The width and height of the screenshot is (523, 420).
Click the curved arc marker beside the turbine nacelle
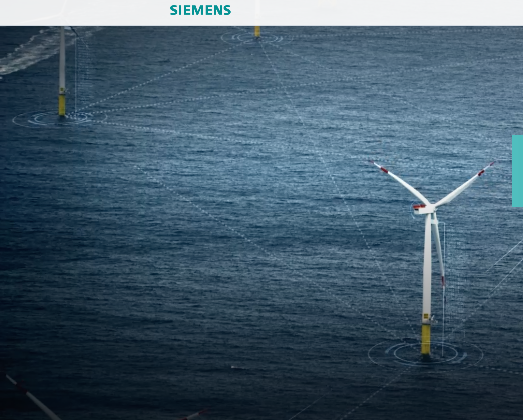pyautogui.click(x=413, y=210)
